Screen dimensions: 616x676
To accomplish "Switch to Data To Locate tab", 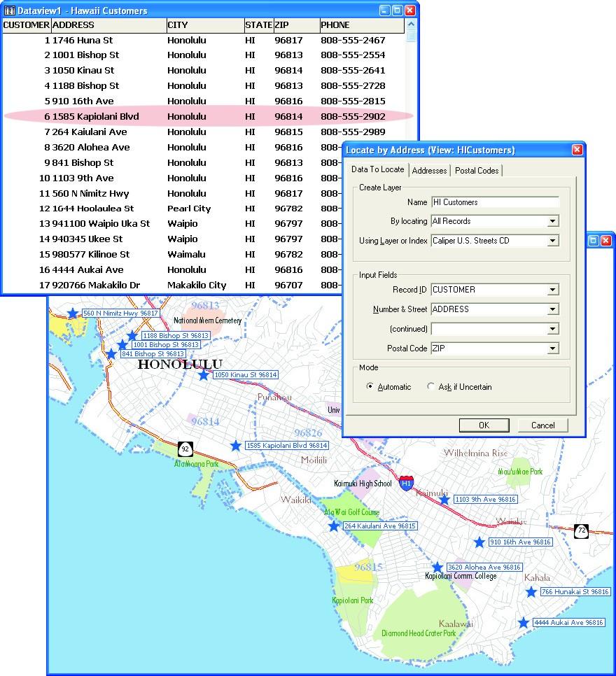I will click(x=377, y=169).
